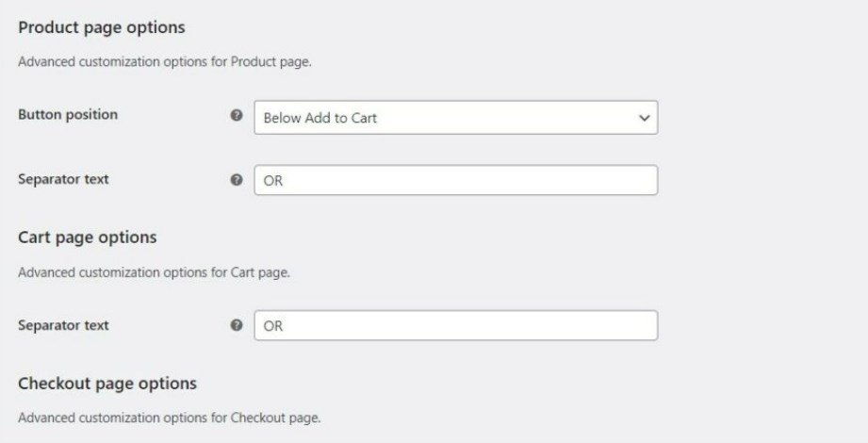Image resolution: width=868 pixels, height=443 pixels.
Task: Open the Button position dropdown
Action: point(455,118)
